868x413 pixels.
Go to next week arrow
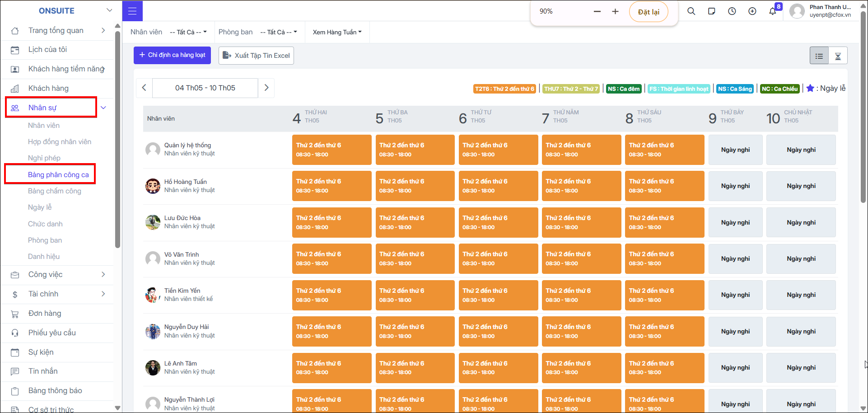click(266, 88)
